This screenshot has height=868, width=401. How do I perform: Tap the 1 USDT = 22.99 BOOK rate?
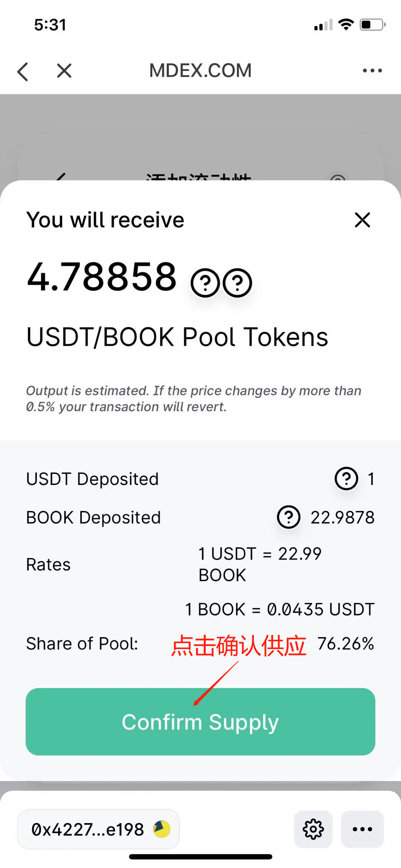[260, 564]
